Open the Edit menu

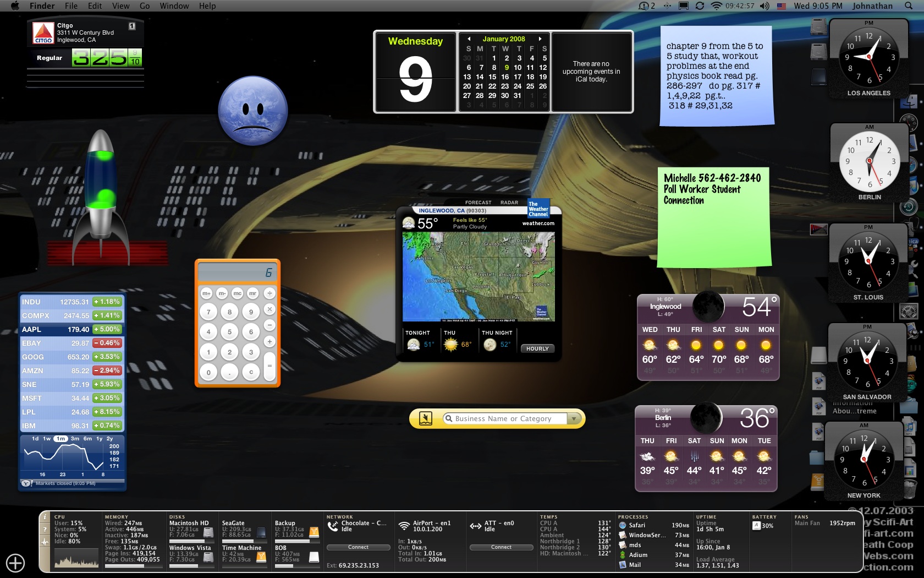click(x=95, y=6)
